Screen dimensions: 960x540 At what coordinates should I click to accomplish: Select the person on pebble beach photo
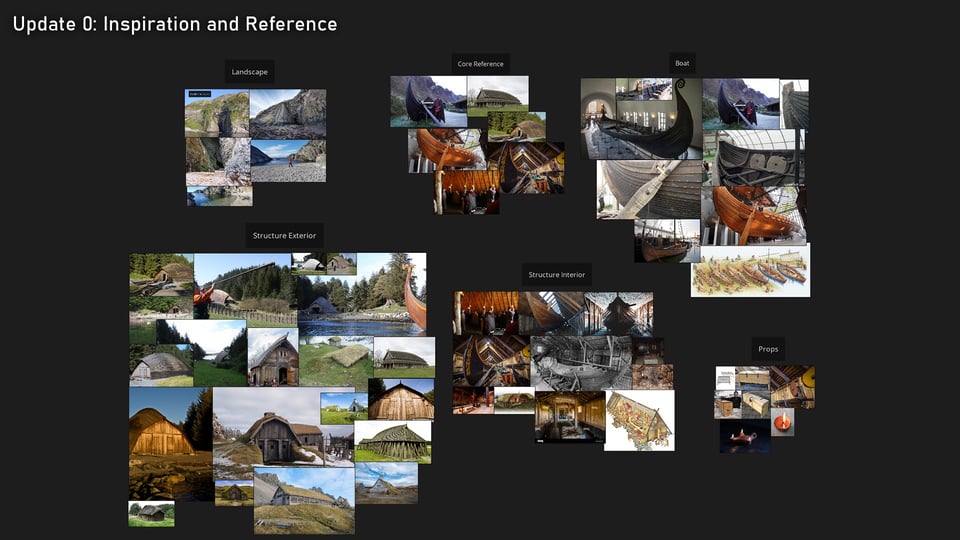pyautogui.click(x=288, y=161)
